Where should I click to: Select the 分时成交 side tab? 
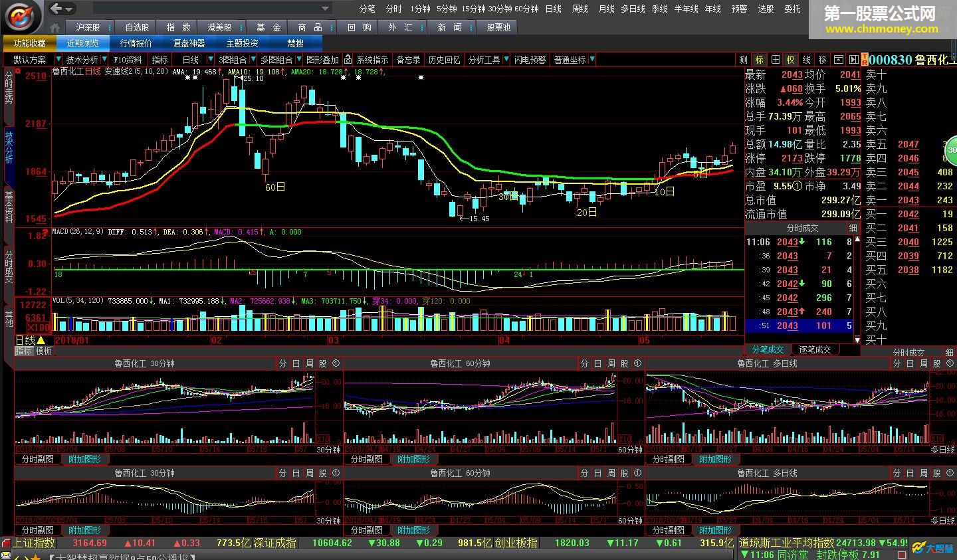[x=9, y=267]
